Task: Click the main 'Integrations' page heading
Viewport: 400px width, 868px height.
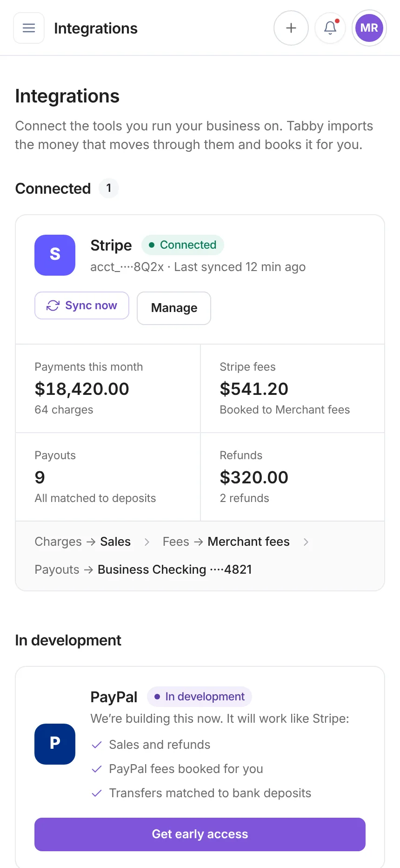Action: 67,96
